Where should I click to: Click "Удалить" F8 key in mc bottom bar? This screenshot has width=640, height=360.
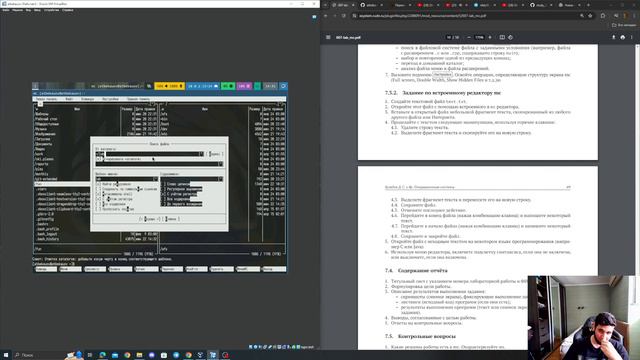coord(222,269)
